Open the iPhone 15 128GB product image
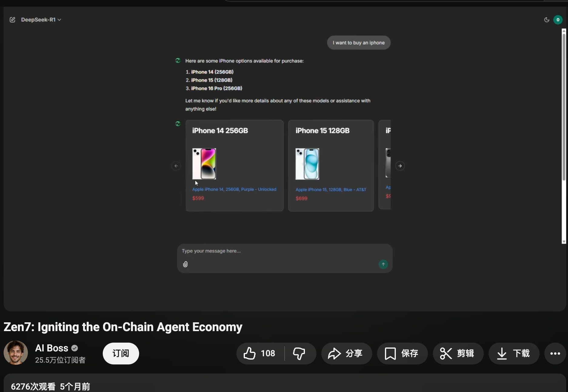568x392 pixels. pos(307,164)
